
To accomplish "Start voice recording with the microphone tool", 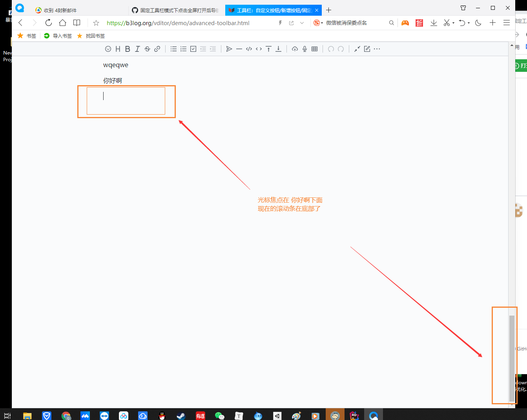I will tap(305, 49).
